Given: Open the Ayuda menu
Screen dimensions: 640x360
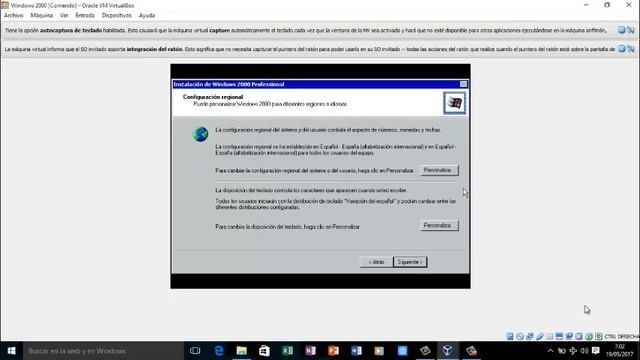Looking at the screenshot, I should [x=147, y=15].
